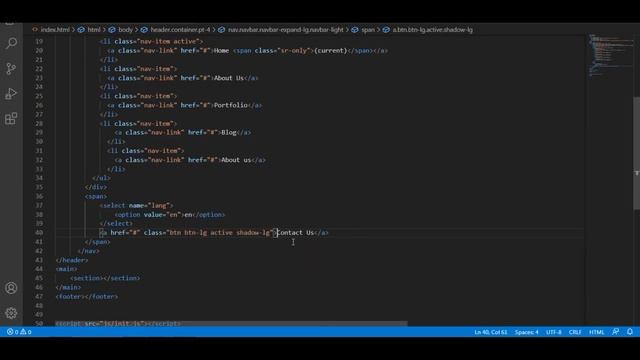
Task: Open the Extensions view
Action: coord(11,119)
